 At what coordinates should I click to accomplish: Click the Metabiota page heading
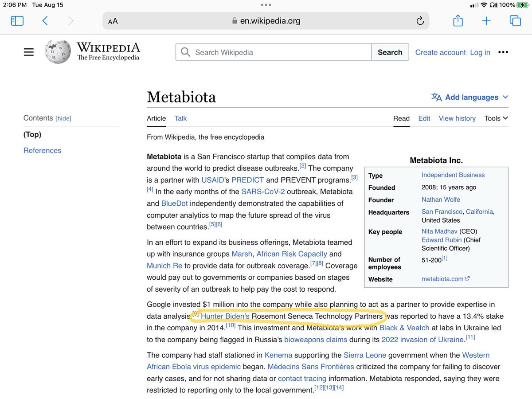(181, 97)
